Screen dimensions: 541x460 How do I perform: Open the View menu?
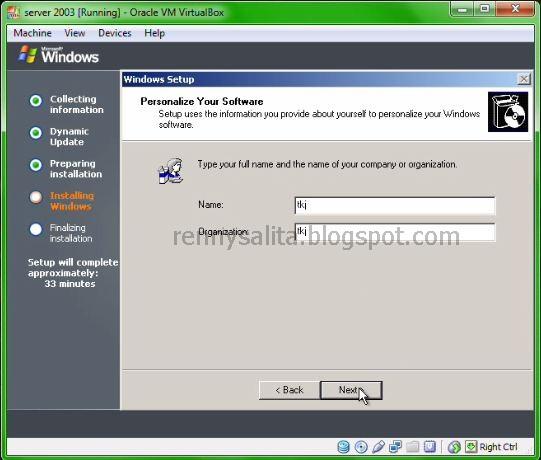pyautogui.click(x=75, y=33)
